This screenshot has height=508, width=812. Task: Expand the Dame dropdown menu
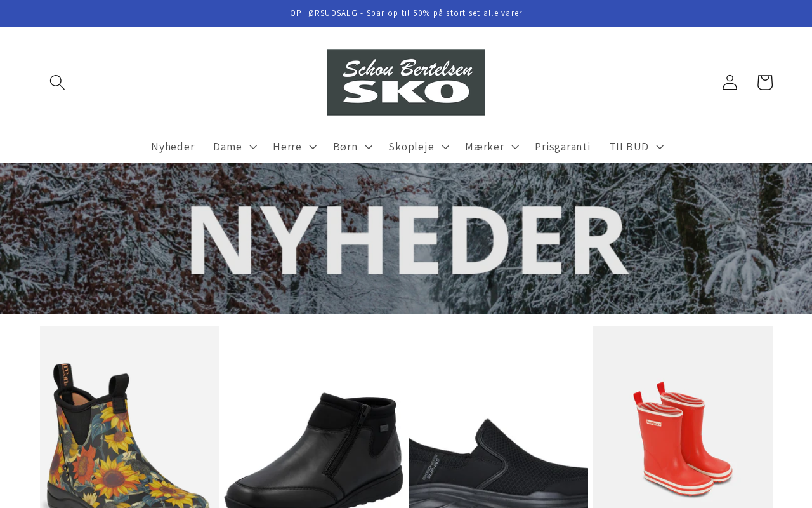(x=235, y=147)
